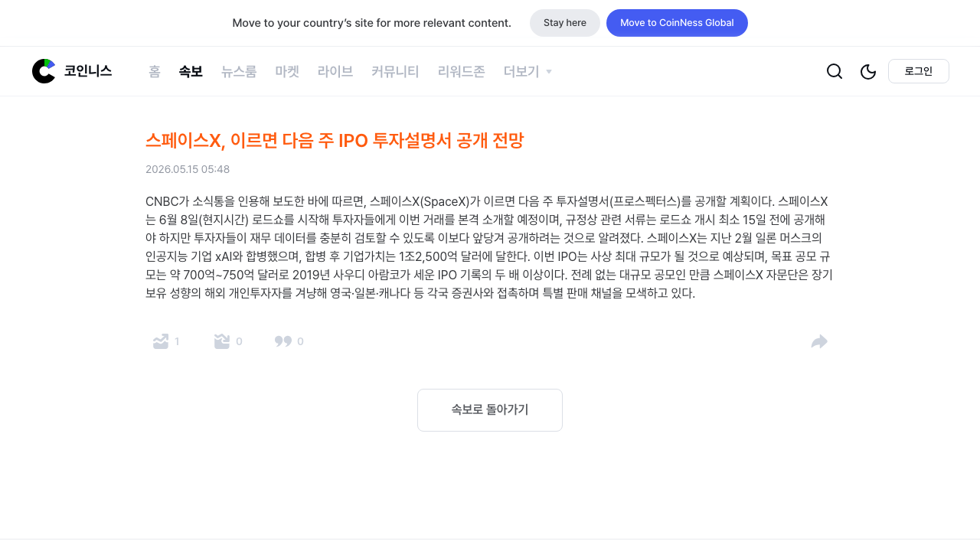Switch to the 마켓 tab
The height and width of the screenshot is (551, 980).
tap(287, 71)
